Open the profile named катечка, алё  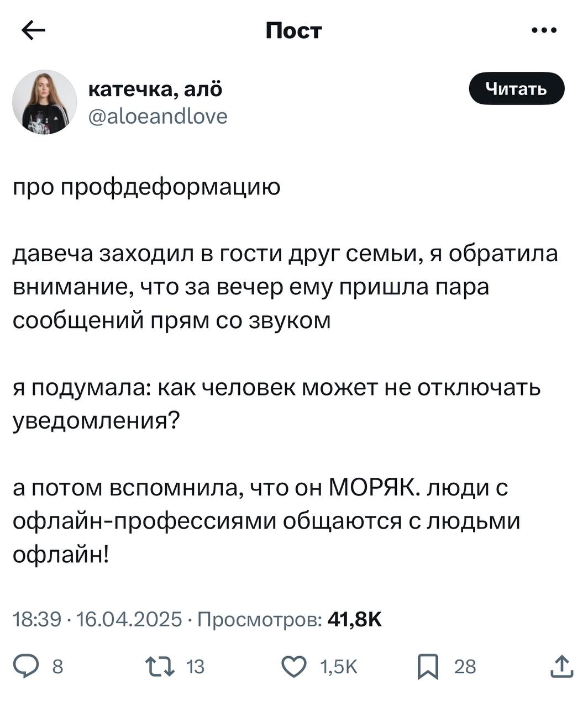click(155, 89)
